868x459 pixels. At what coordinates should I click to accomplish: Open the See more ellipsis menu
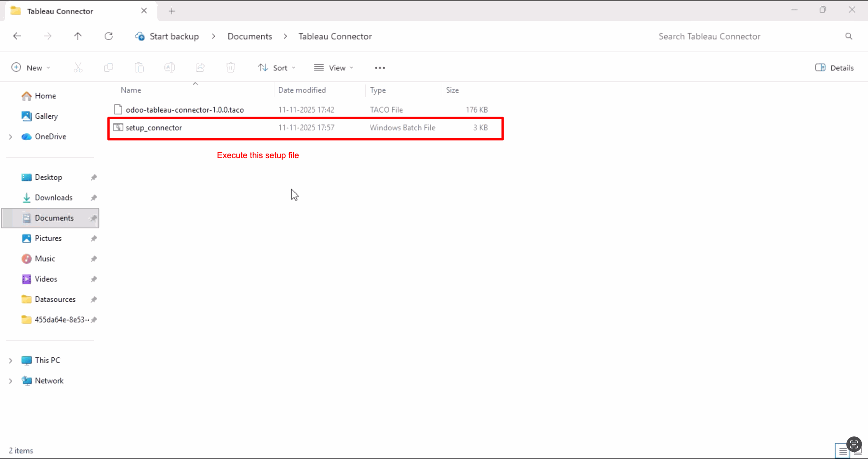pyautogui.click(x=380, y=68)
